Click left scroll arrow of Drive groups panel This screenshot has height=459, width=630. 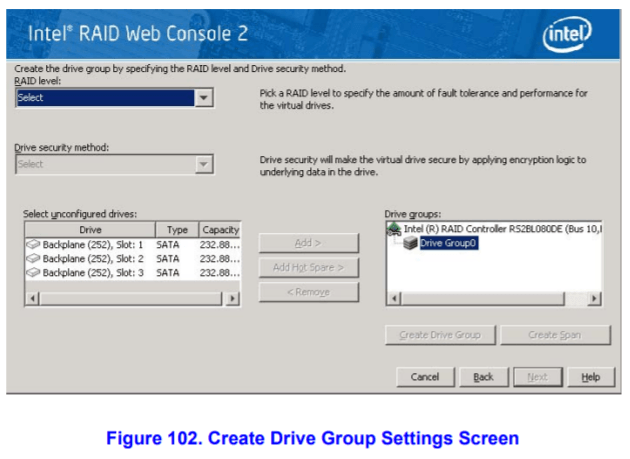point(395,299)
